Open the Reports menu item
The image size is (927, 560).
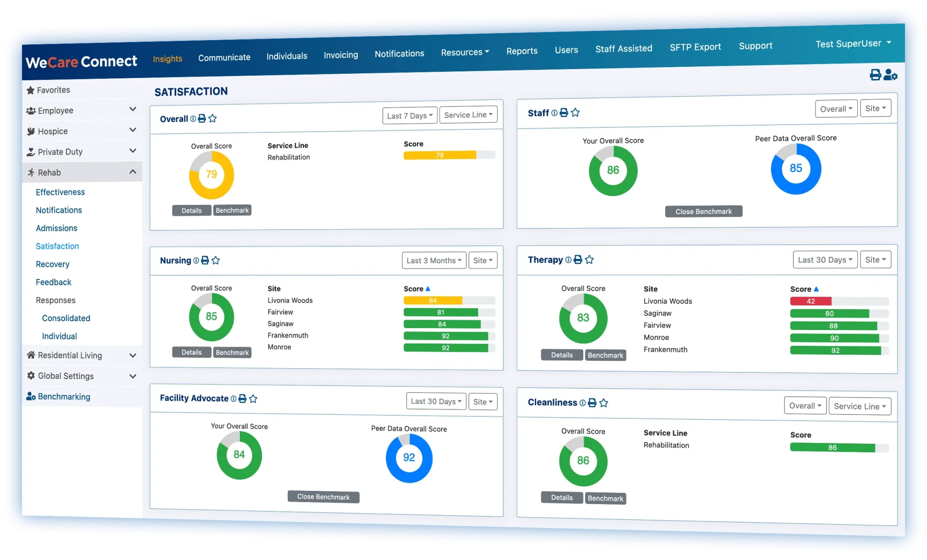[522, 51]
